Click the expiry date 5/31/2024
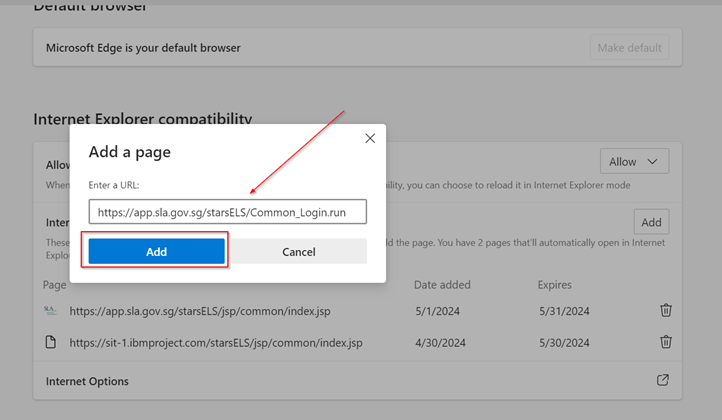 tap(564, 311)
